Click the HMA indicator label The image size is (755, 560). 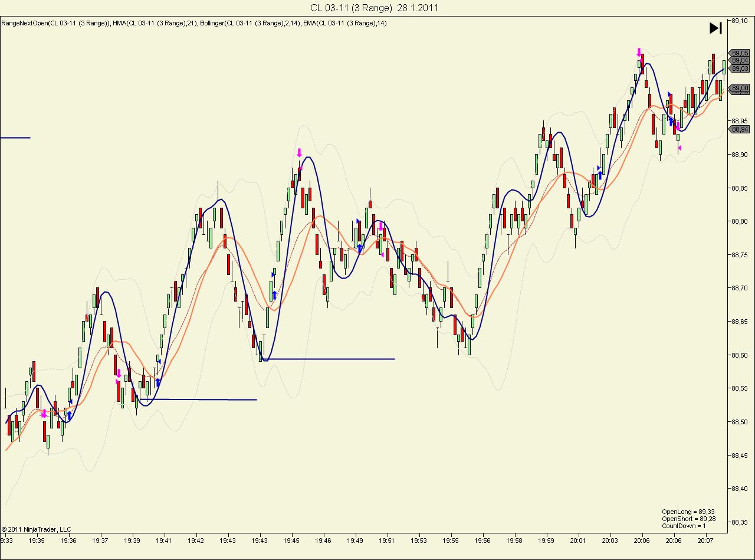click(x=155, y=23)
